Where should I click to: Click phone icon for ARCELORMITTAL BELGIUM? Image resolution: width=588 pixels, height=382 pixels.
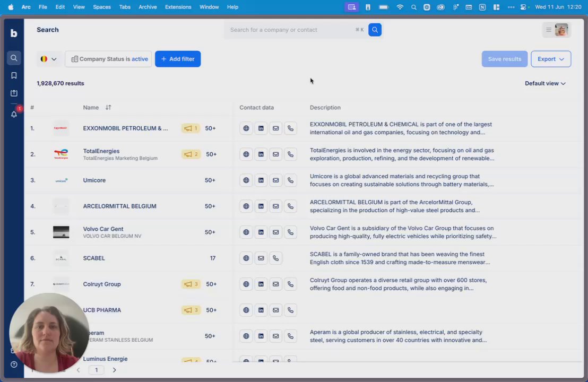pyautogui.click(x=290, y=206)
